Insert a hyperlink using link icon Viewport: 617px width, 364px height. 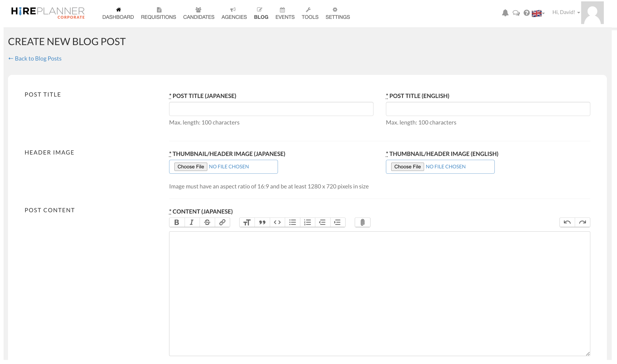[222, 223]
